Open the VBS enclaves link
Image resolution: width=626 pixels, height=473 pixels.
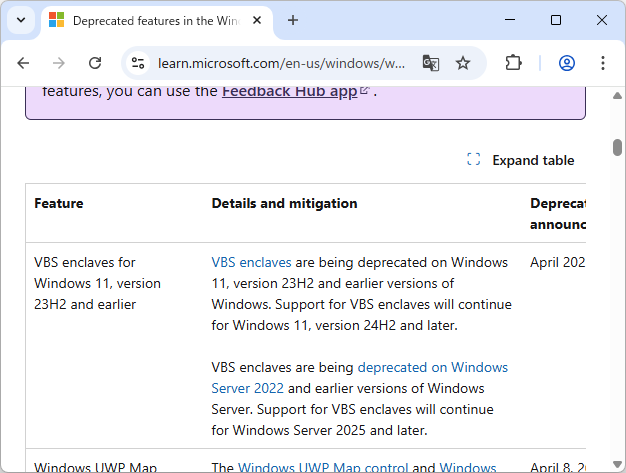point(251,262)
